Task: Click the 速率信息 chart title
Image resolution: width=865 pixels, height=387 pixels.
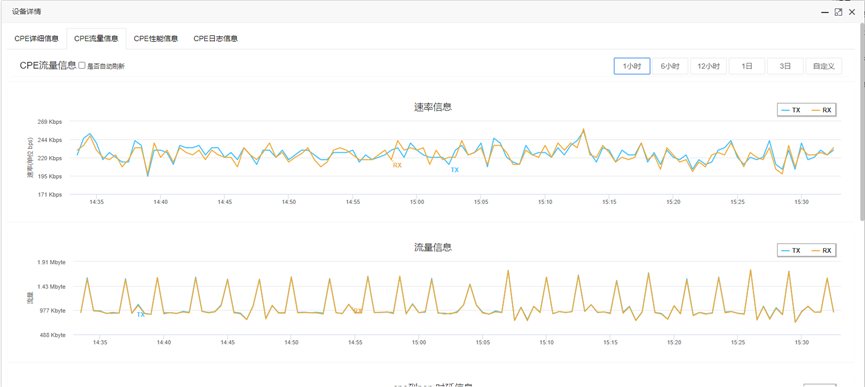Action: [433, 107]
